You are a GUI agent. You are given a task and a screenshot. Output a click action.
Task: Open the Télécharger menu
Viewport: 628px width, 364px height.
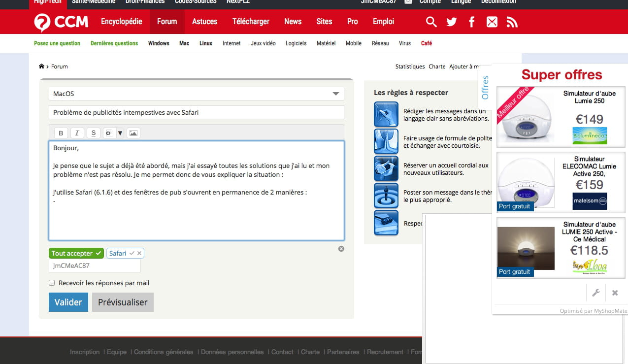pos(251,22)
